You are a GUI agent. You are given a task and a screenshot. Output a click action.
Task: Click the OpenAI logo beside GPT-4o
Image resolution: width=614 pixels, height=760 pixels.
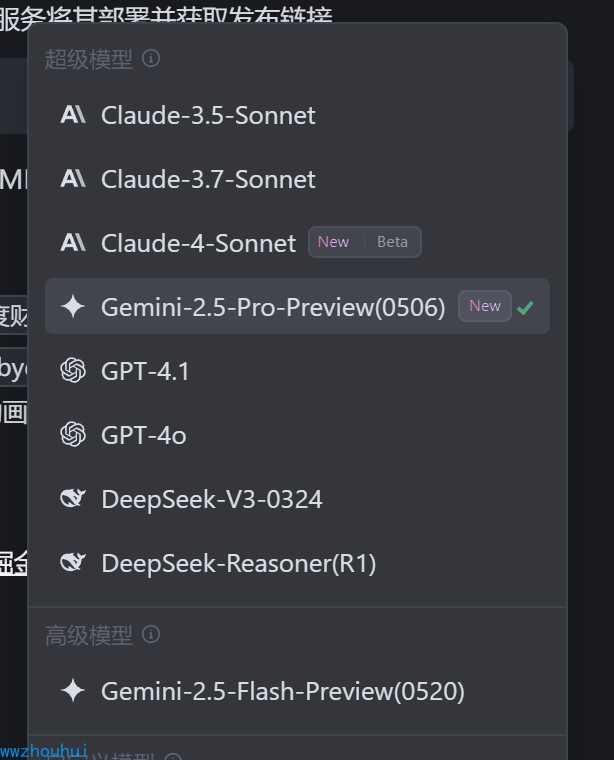73,435
